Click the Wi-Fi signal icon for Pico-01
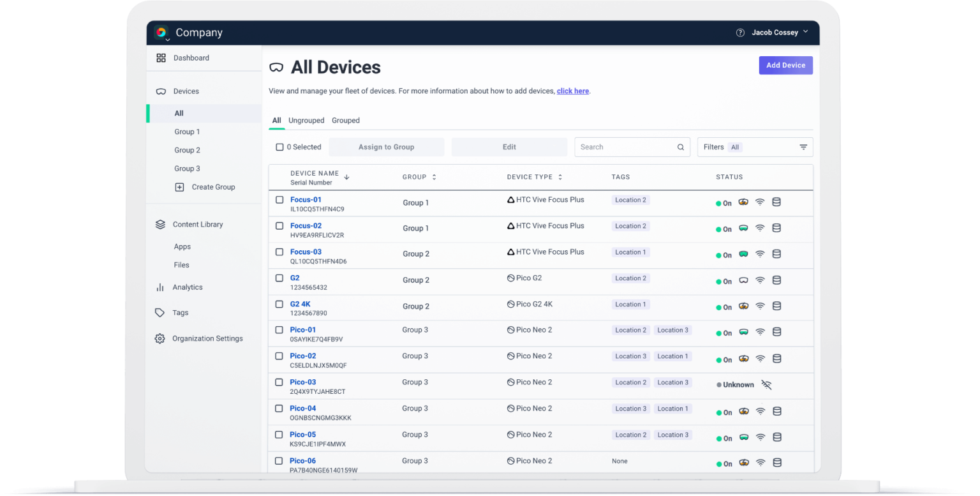This screenshot has width=980, height=496. 760,332
